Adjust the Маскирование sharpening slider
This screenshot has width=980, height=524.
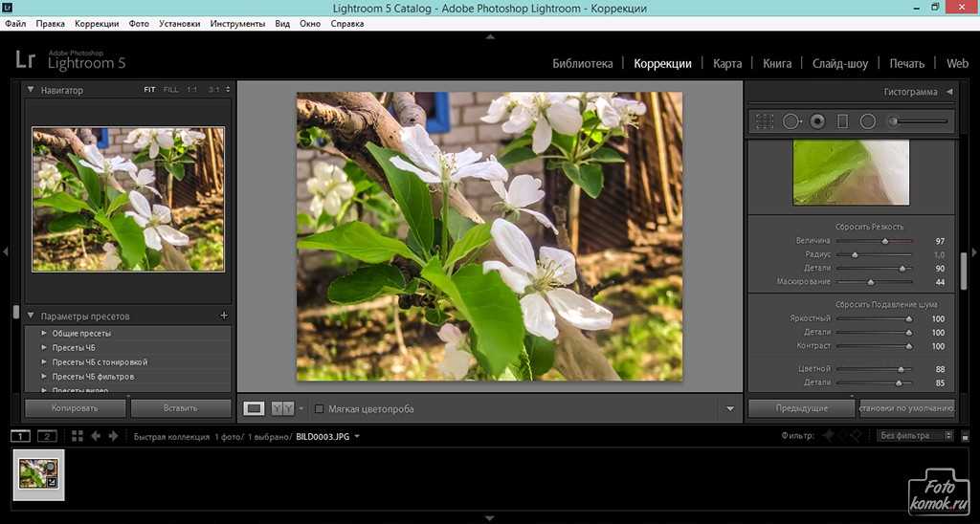[870, 282]
